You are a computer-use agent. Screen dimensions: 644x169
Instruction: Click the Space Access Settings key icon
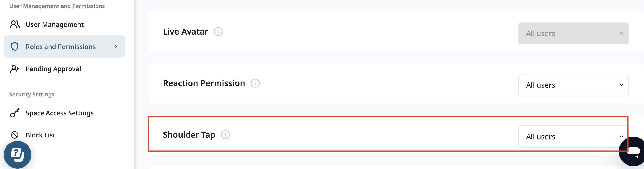[15, 113]
